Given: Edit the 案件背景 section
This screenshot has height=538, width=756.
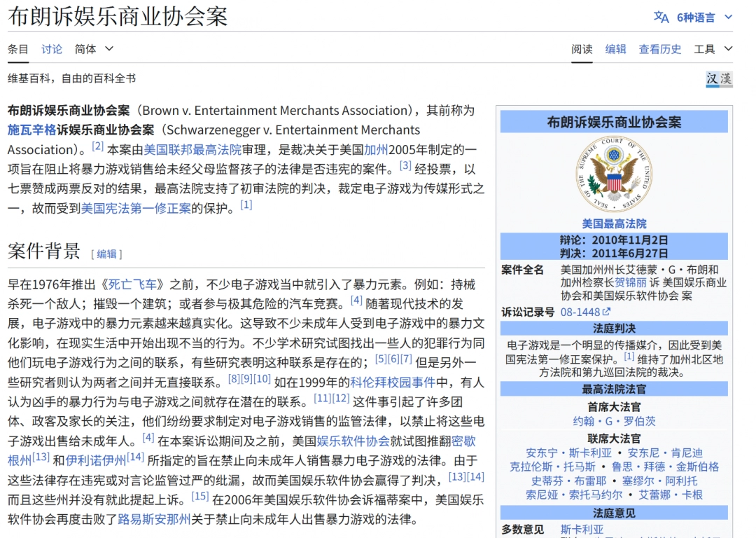Looking at the screenshot, I should pos(106,254).
